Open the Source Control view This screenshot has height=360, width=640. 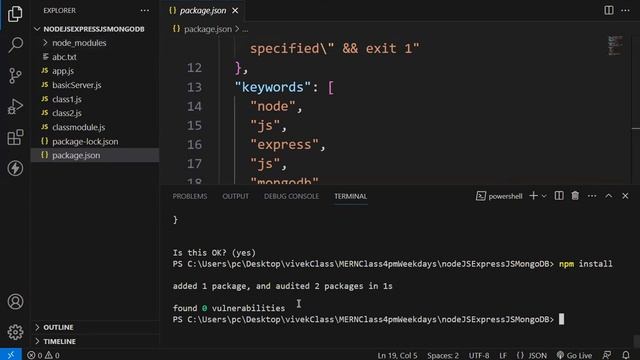coord(15,76)
